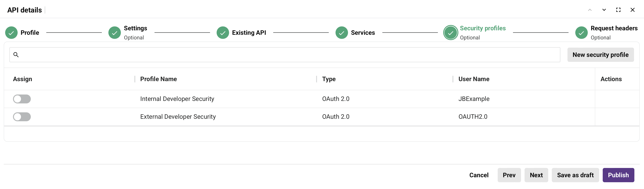Return to the Prev step
This screenshot has height=189, width=644.
(509, 175)
